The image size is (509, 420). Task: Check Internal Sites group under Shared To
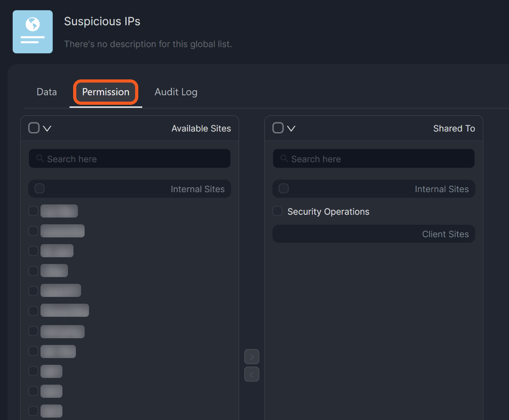pos(284,189)
